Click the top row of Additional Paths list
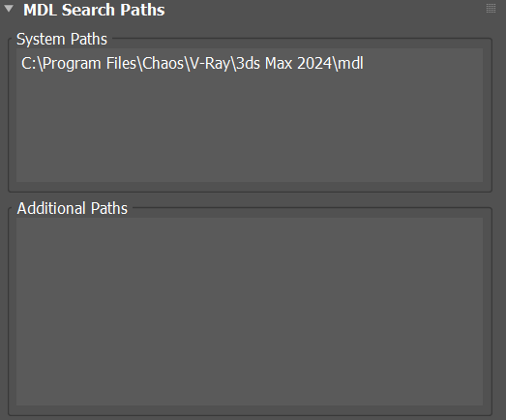The height and width of the screenshot is (420, 506). tap(250, 227)
